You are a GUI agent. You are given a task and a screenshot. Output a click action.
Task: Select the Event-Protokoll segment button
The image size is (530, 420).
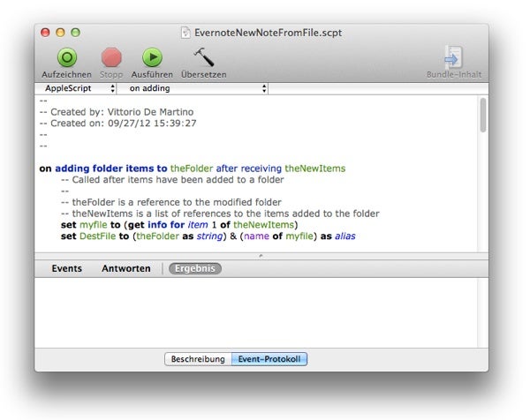pyautogui.click(x=269, y=359)
